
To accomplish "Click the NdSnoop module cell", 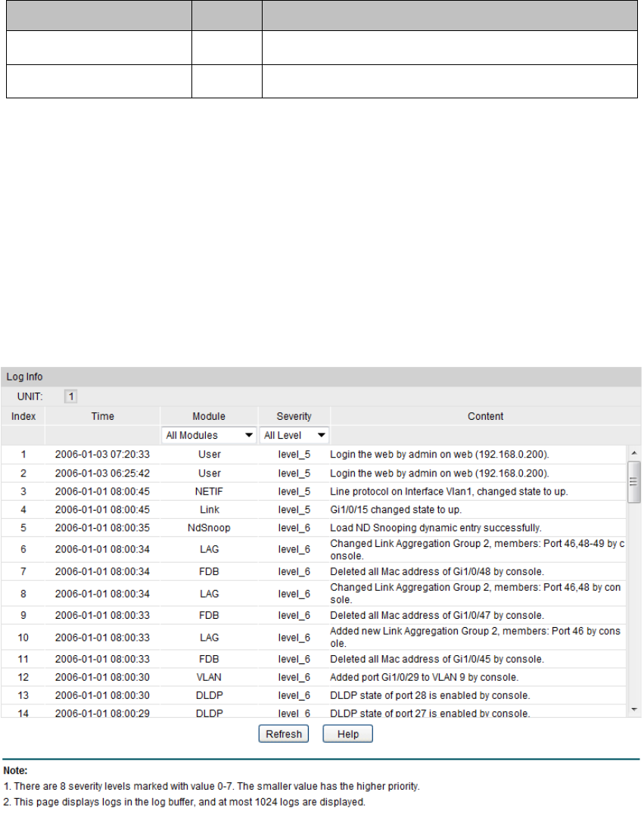I will [x=209, y=528].
